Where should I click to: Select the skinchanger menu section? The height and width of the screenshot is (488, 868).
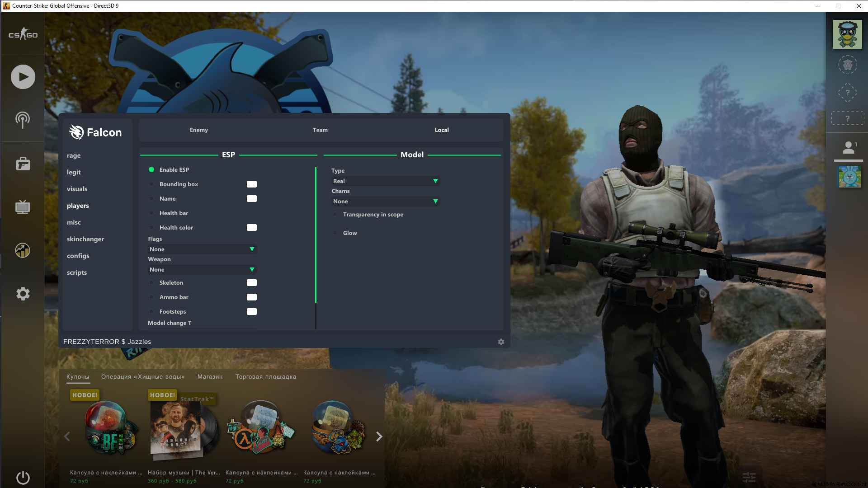[85, 239]
